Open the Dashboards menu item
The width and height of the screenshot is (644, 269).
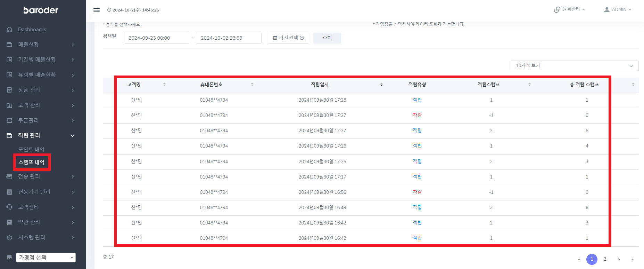click(32, 30)
